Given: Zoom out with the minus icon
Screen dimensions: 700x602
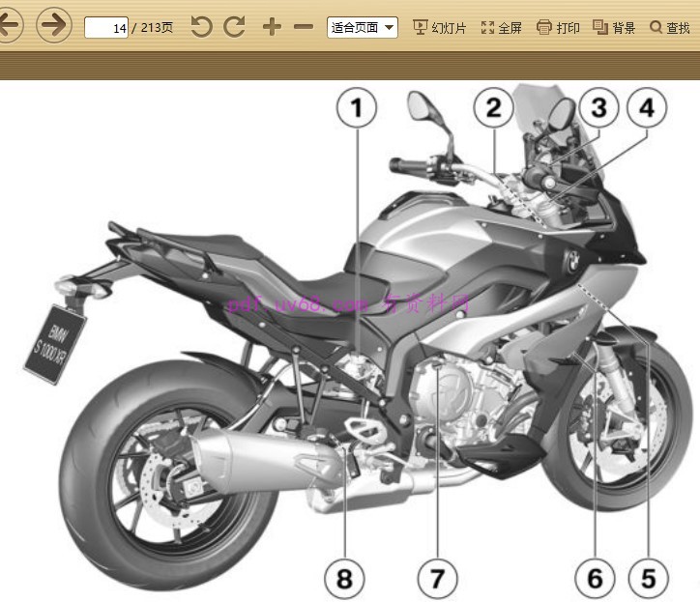Looking at the screenshot, I should pos(304,27).
